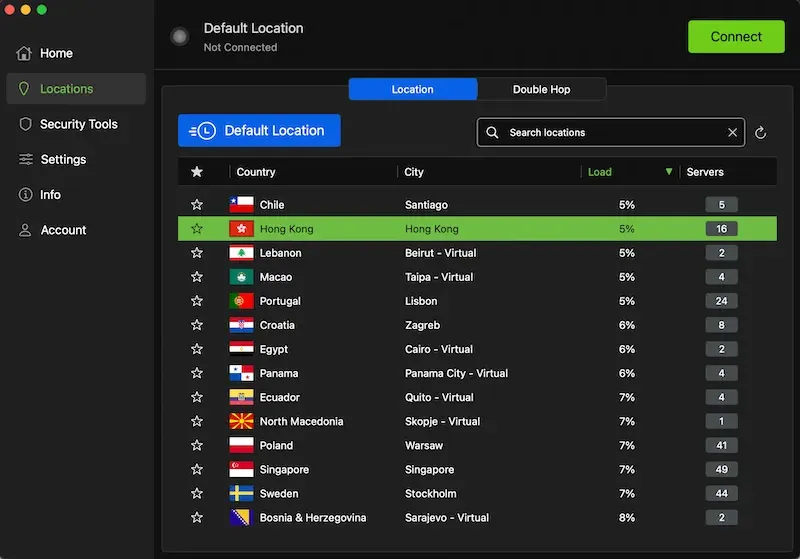The height and width of the screenshot is (559, 800).
Task: Toggle favorite star for Hong Kong
Action: coord(197,228)
